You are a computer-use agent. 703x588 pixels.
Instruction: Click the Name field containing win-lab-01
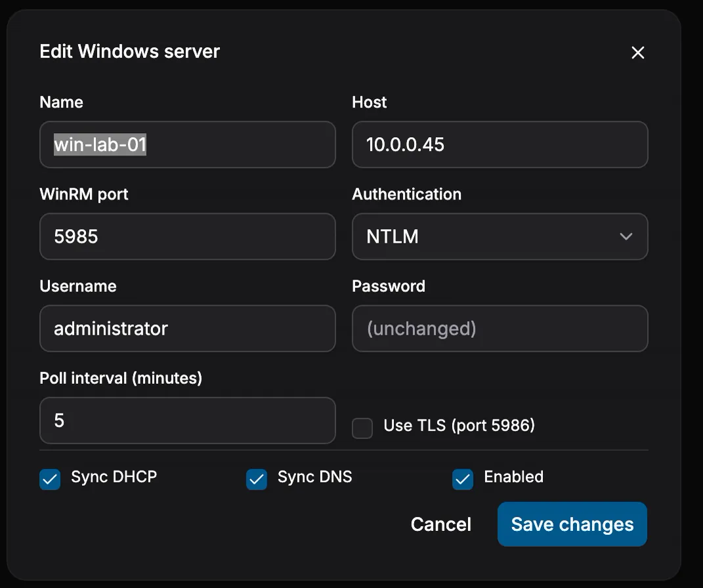(x=188, y=144)
